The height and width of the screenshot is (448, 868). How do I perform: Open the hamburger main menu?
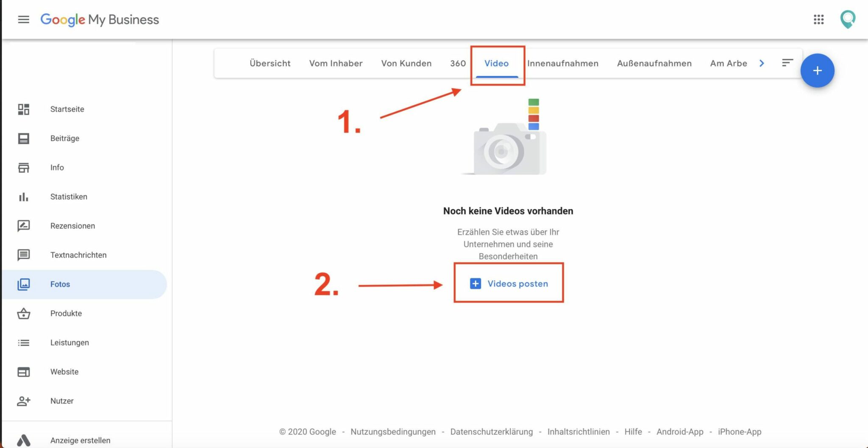24,20
